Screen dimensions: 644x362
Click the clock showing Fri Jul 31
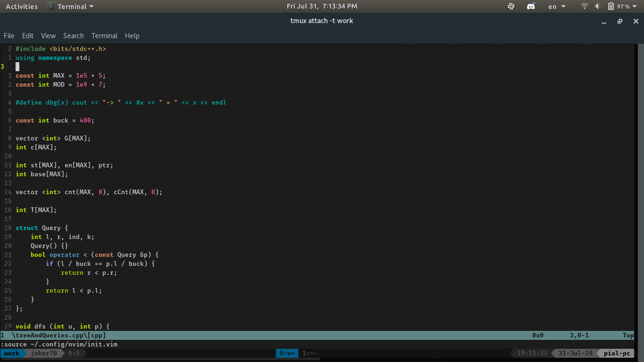tap(322, 6)
